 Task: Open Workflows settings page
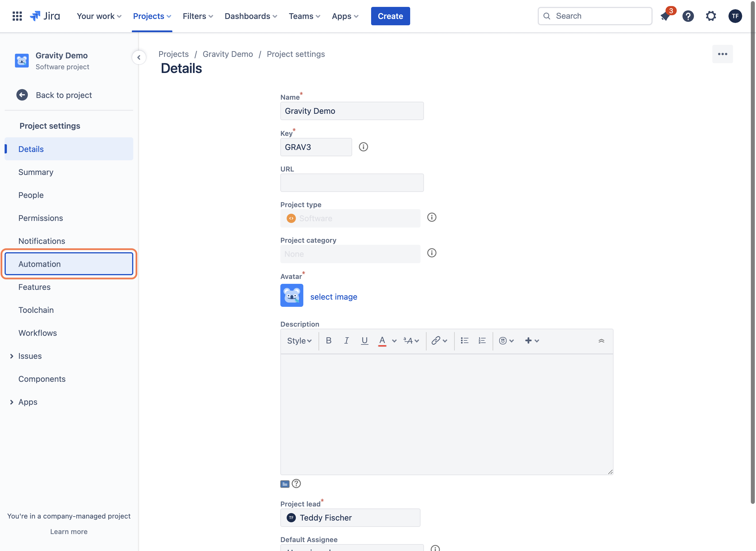pos(69,333)
